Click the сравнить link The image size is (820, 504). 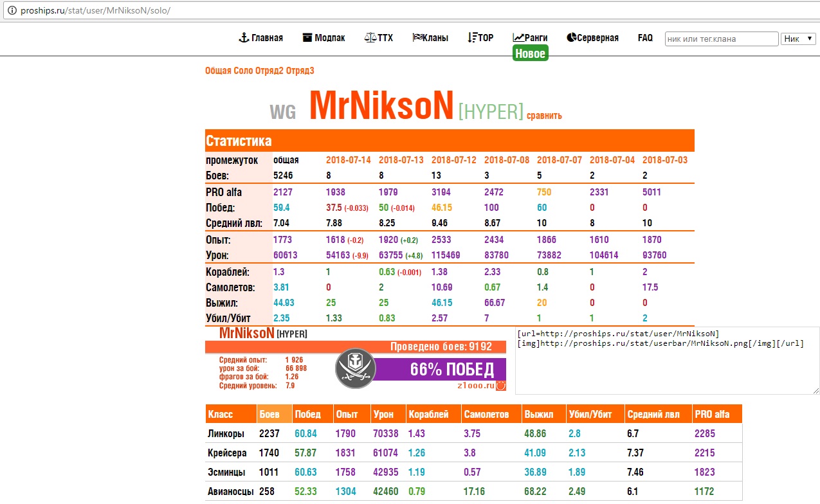pyautogui.click(x=544, y=116)
